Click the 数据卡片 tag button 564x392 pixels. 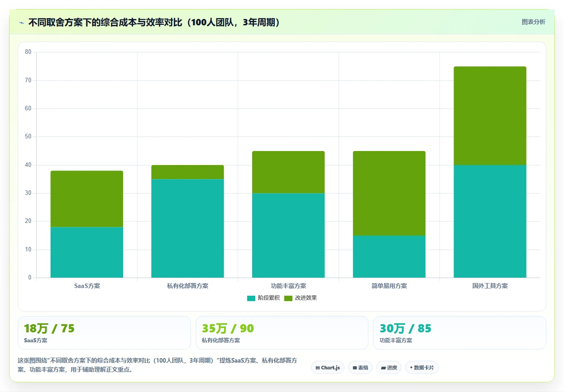pos(422,368)
